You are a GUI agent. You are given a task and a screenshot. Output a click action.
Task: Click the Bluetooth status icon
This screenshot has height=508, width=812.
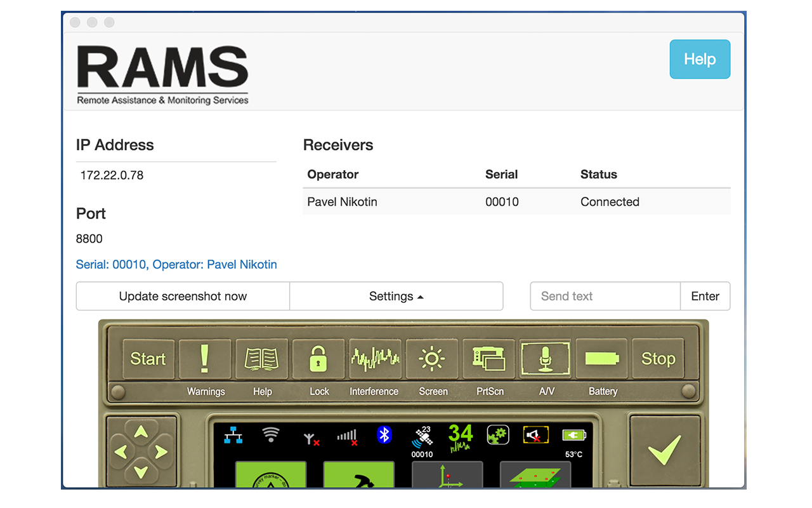[384, 435]
